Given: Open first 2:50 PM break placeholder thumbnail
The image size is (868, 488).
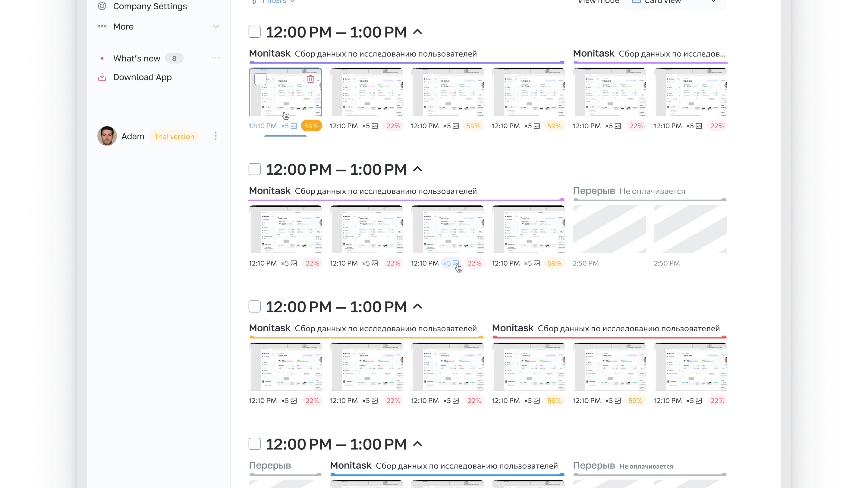Looking at the screenshot, I should [x=609, y=229].
